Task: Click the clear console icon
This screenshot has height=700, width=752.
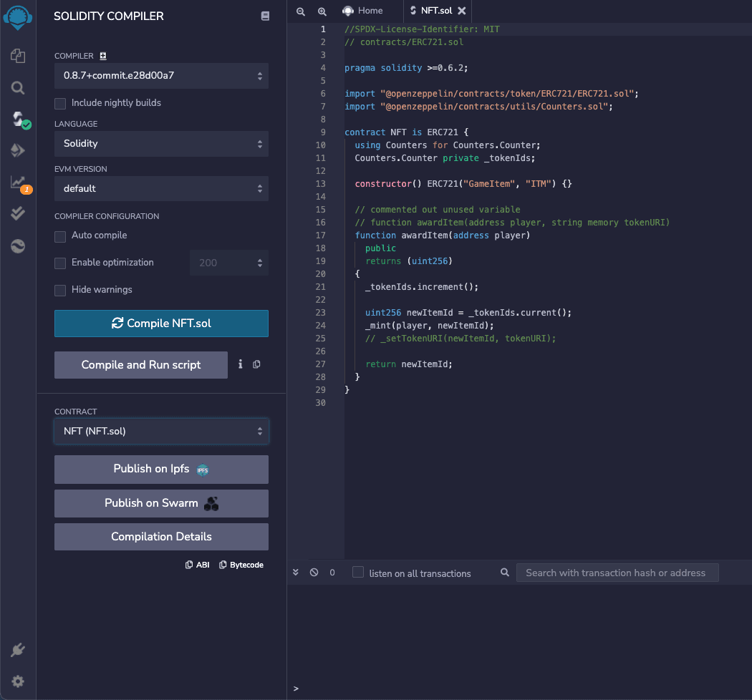Action: point(314,573)
